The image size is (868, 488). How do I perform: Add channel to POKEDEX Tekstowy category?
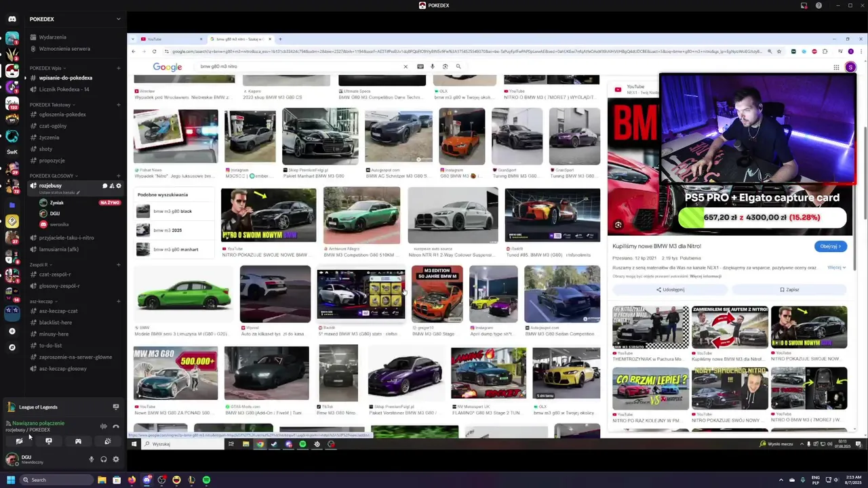click(118, 105)
